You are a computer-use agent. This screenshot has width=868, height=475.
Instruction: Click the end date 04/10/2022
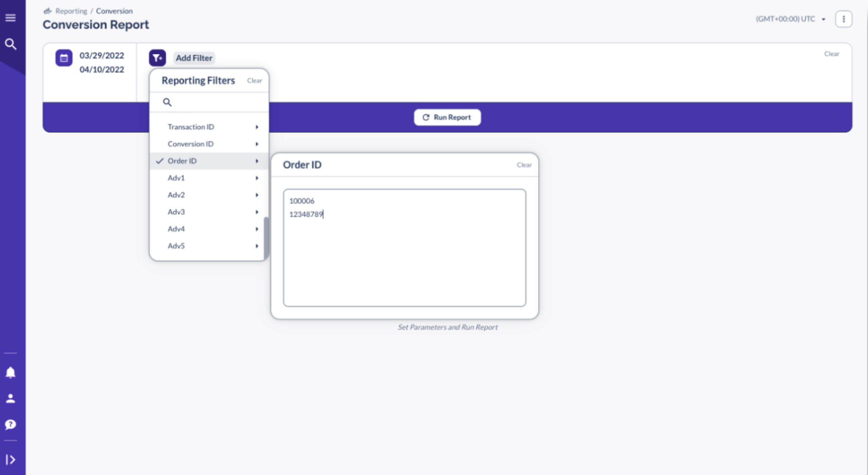tap(102, 70)
